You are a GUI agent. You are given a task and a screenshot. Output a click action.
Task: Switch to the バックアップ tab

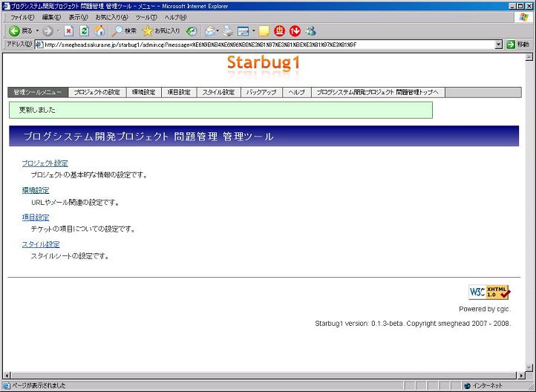click(261, 93)
